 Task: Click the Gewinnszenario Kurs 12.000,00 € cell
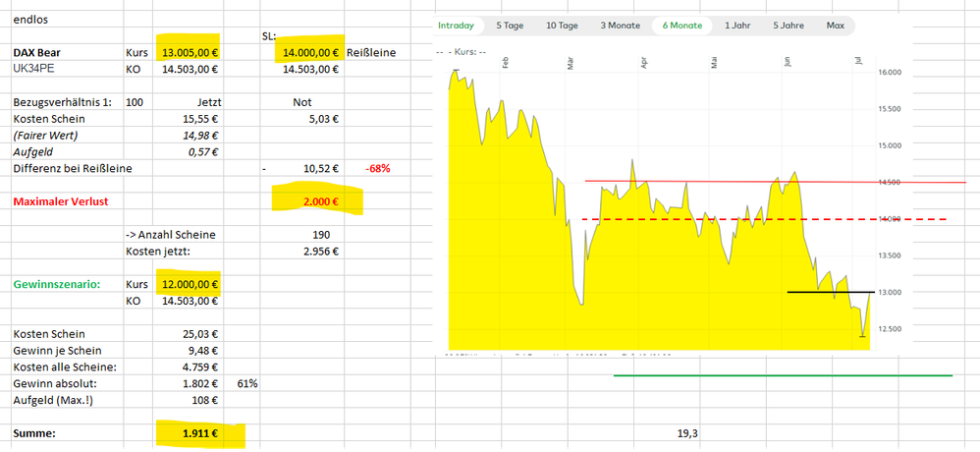coord(189,284)
